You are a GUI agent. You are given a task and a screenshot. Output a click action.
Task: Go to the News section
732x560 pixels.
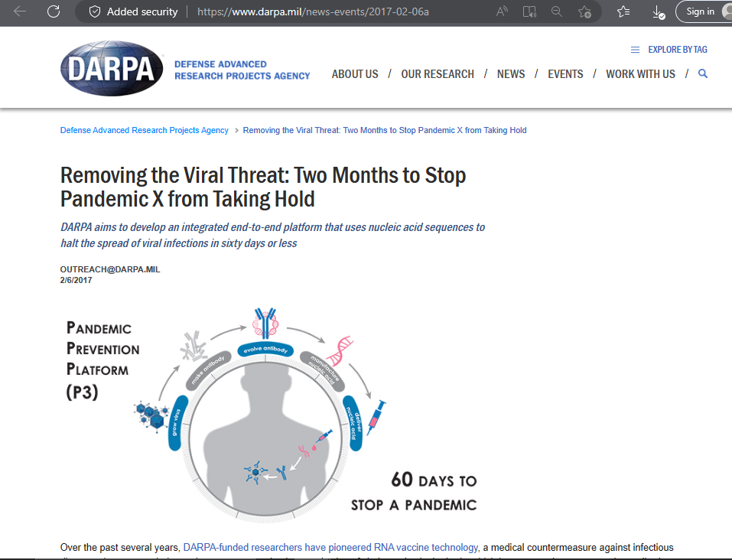511,74
